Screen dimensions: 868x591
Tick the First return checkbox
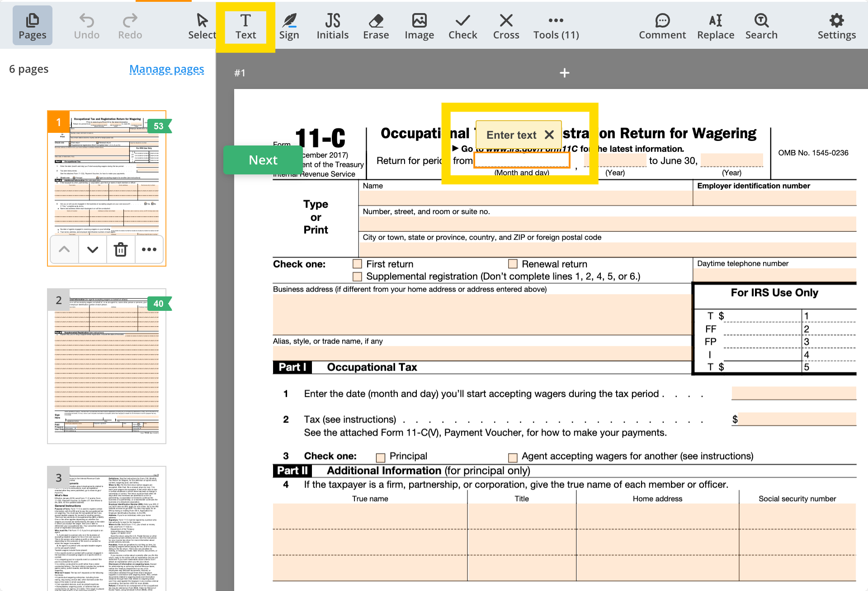coord(357,264)
